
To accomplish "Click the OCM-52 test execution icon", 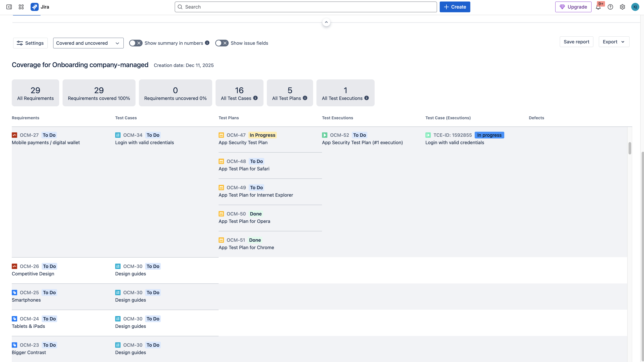I will [x=325, y=135].
